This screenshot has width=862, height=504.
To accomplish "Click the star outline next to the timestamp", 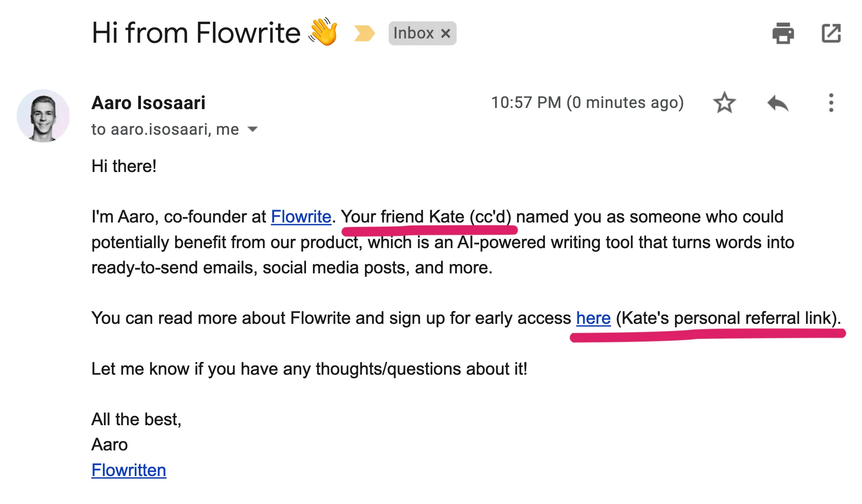I will pyautogui.click(x=724, y=103).
